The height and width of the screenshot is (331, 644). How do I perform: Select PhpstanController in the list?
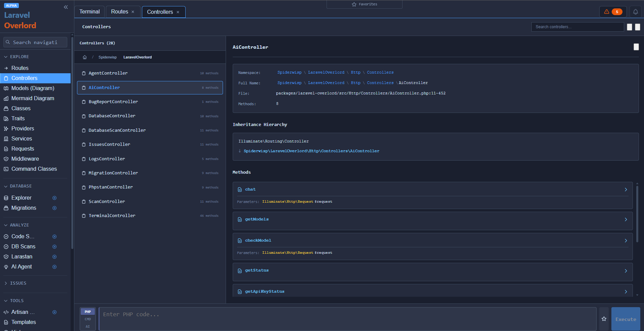(150, 187)
